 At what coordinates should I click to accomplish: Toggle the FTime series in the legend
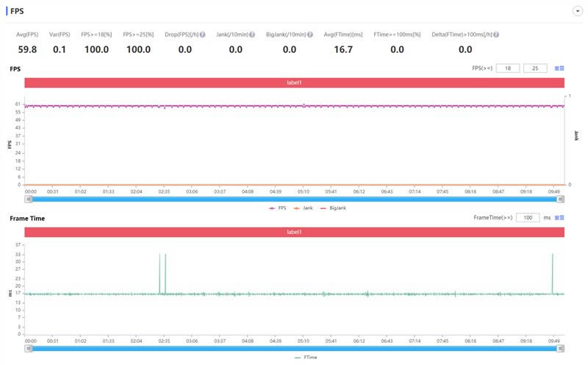pyautogui.click(x=306, y=358)
